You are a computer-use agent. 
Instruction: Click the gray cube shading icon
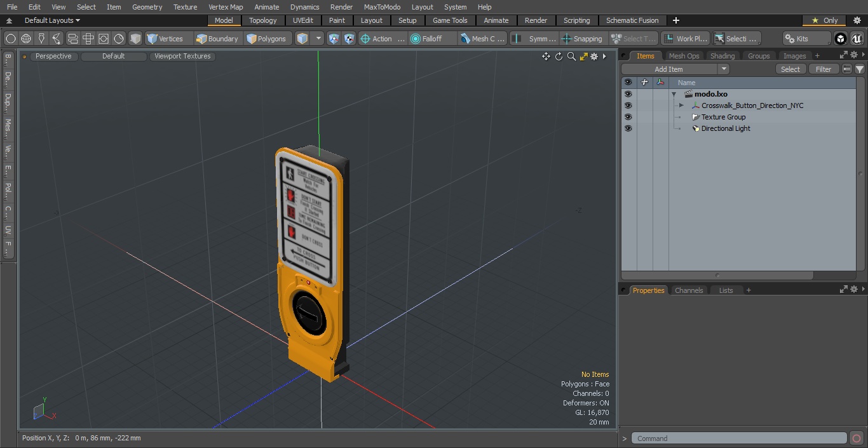click(x=135, y=39)
